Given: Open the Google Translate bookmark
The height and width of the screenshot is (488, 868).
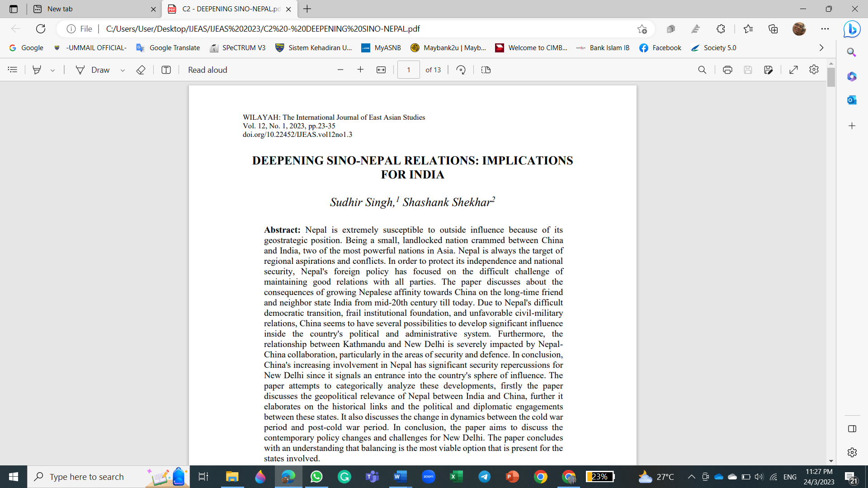Looking at the screenshot, I should [x=168, y=48].
